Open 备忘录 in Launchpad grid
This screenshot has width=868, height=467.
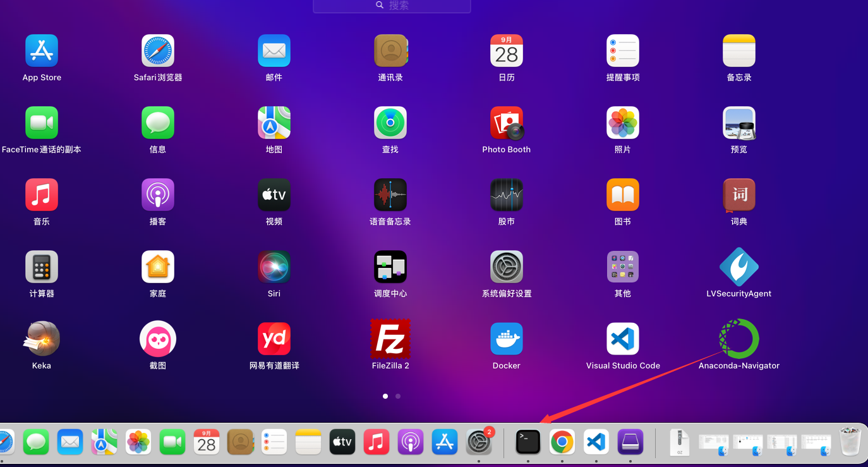coord(739,51)
